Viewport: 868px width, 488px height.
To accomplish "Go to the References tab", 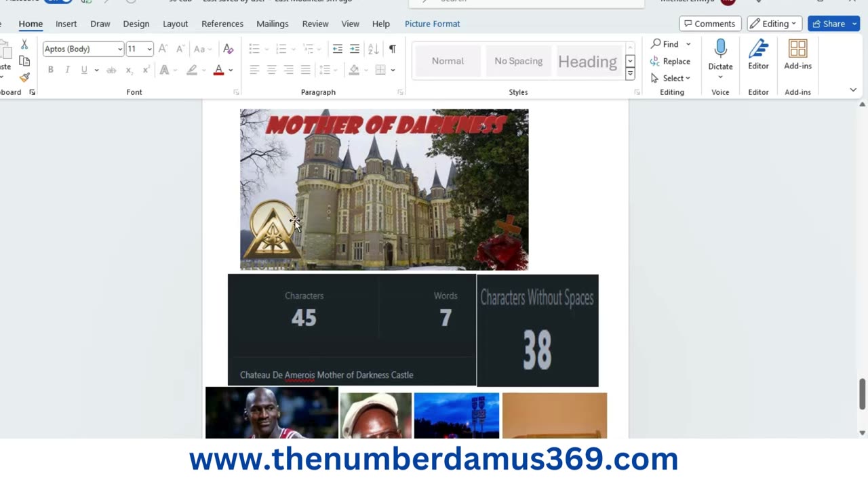I will click(222, 24).
